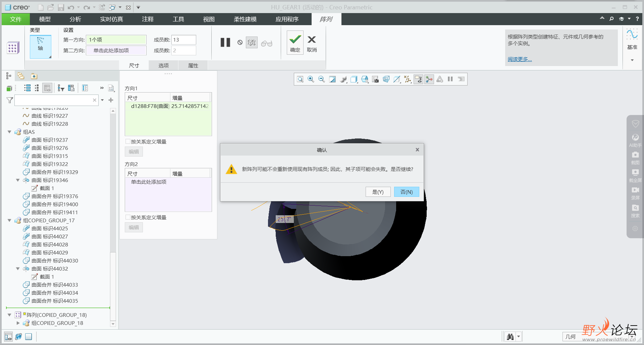Image resolution: width=644 pixels, height=345 pixels.
Task: Click the 确定 green checkmark button
Action: pos(295,43)
